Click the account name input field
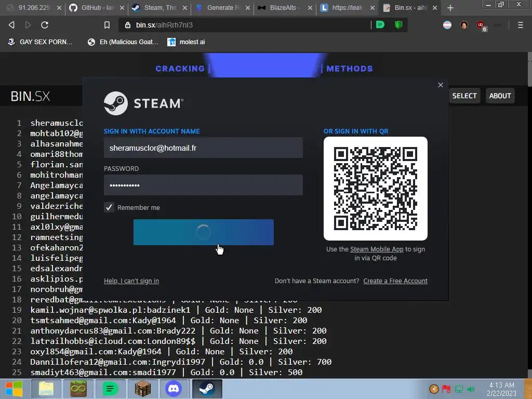The image size is (532, 399). (x=203, y=148)
